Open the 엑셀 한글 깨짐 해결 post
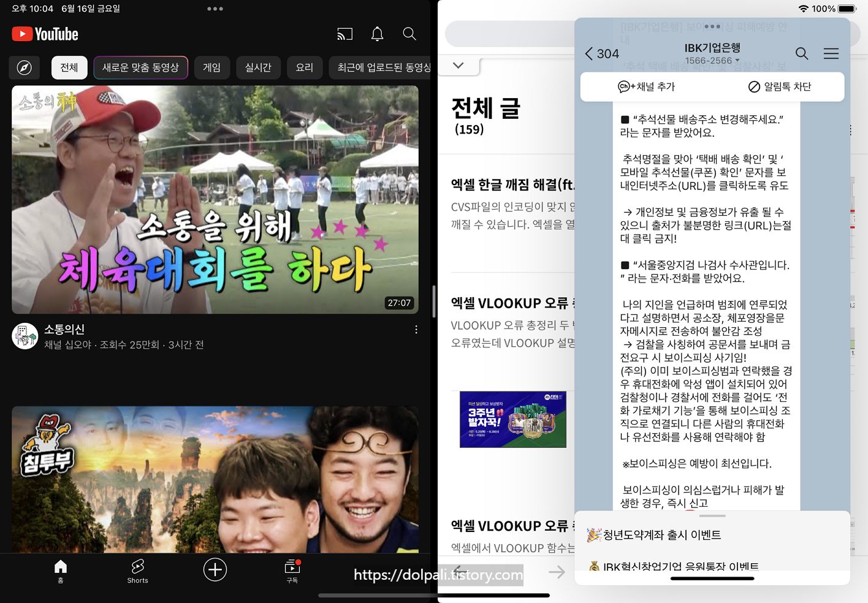Image resolution: width=868 pixels, height=603 pixels. (512, 184)
